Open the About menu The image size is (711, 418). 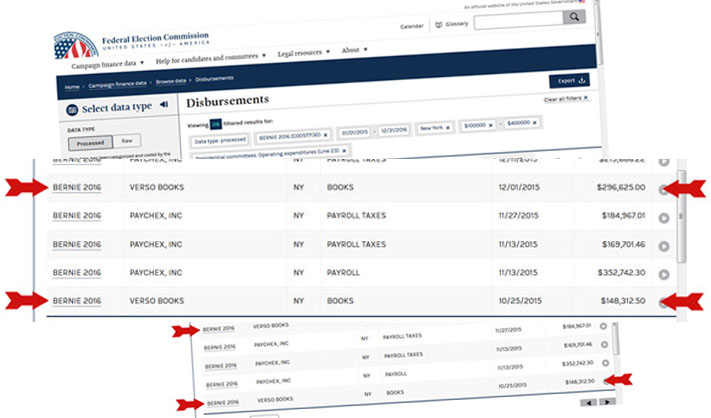click(354, 50)
